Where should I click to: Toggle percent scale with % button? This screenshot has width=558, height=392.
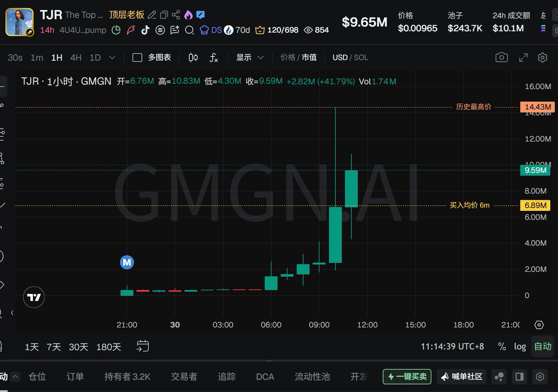(x=502, y=346)
